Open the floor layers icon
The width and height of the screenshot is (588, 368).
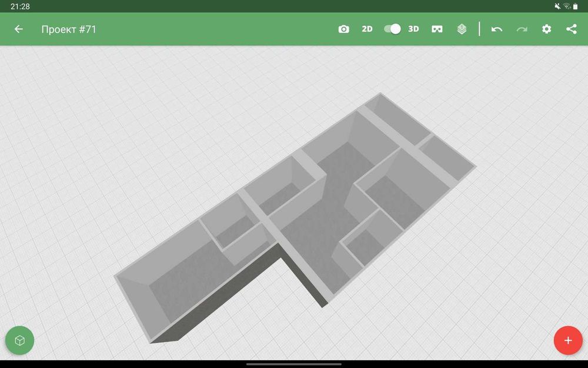coord(462,29)
